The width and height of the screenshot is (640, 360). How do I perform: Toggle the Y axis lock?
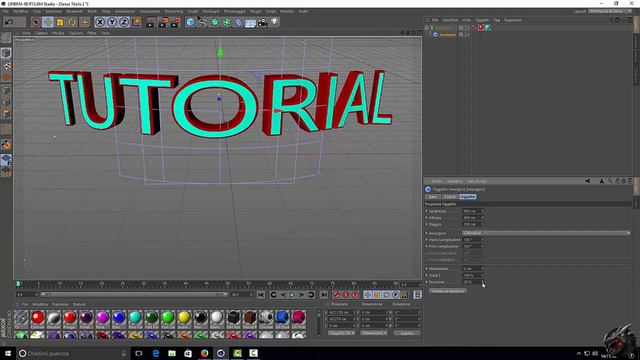pos(112,22)
